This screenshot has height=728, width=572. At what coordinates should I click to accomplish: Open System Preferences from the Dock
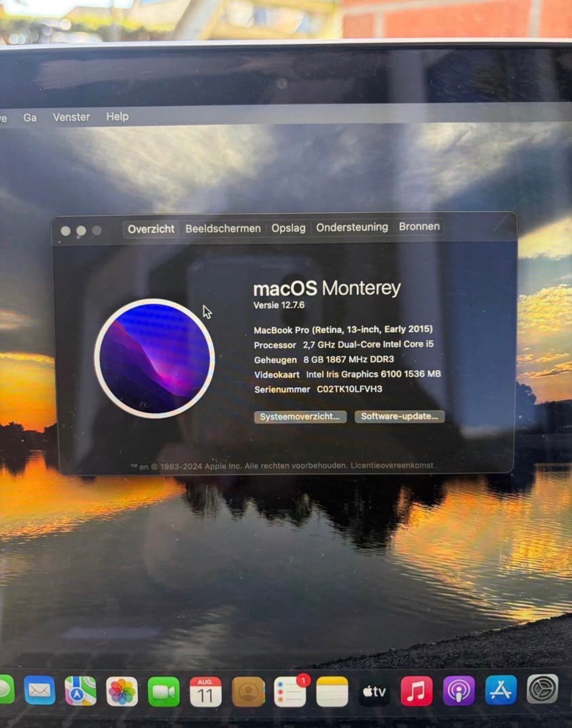(x=543, y=689)
